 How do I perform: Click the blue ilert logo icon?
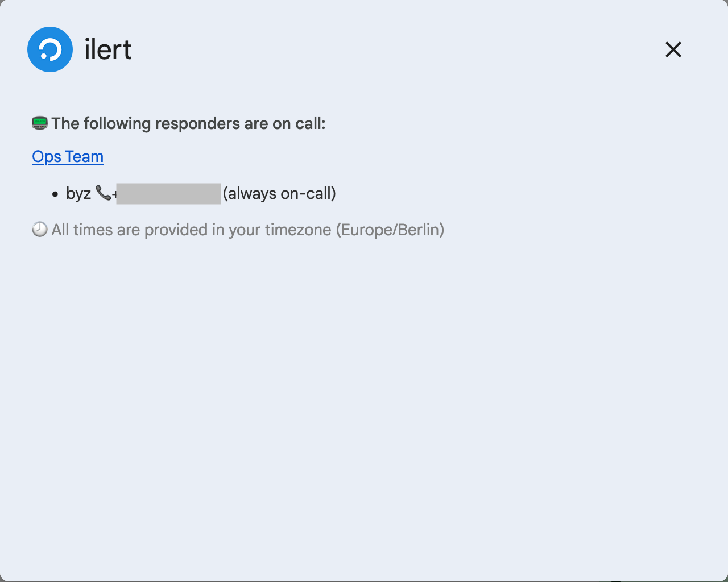[x=50, y=49]
